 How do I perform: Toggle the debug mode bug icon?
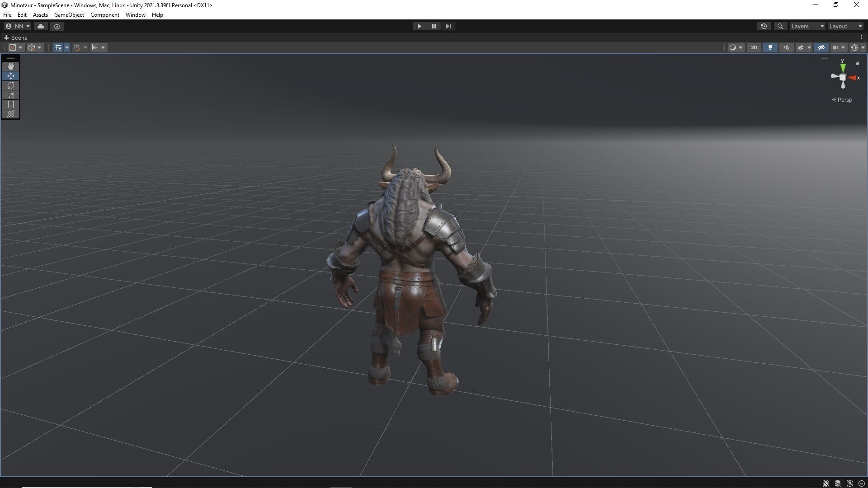(826, 483)
